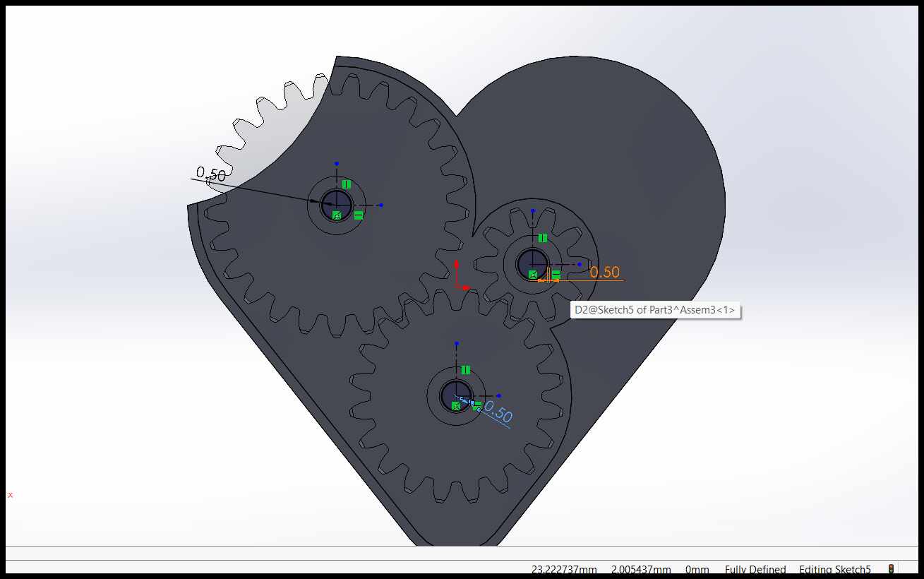Select the blue 0.50 dimension on bottom gear
Image resolution: width=924 pixels, height=579 pixels.
[498, 412]
